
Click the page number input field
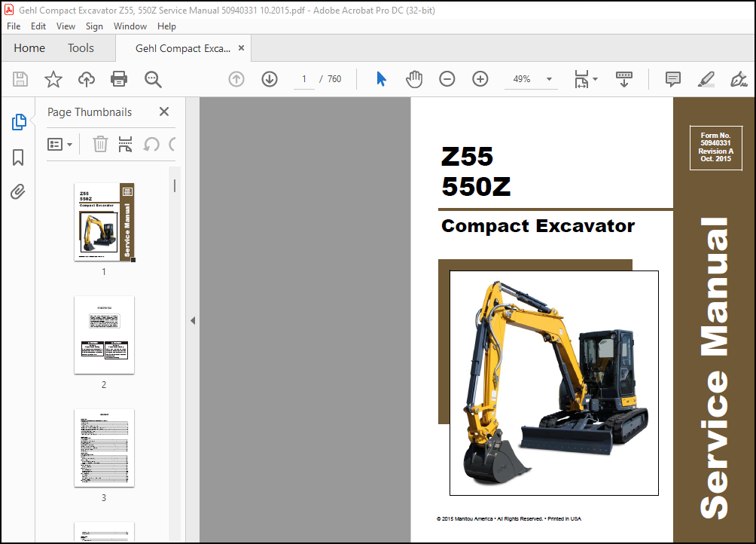[304, 79]
